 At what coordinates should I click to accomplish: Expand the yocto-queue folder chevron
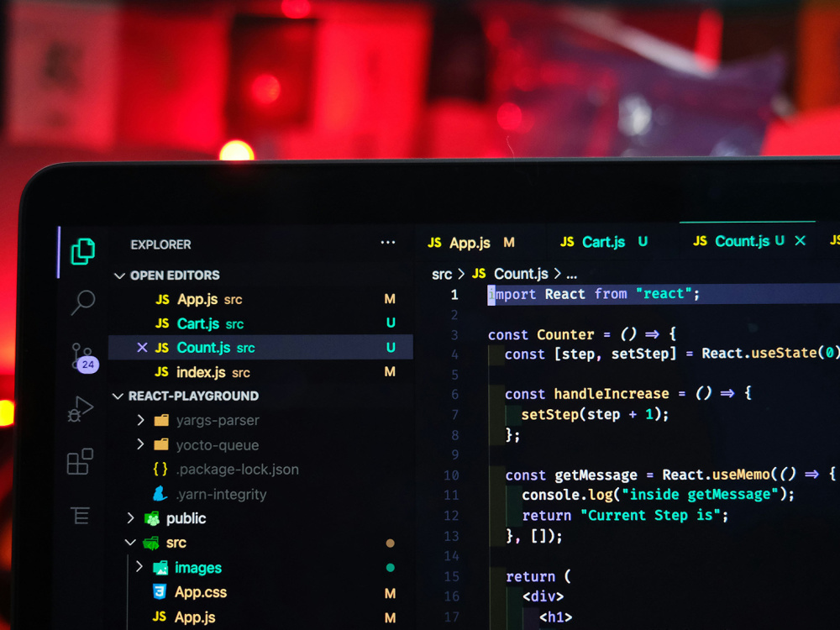(140, 444)
